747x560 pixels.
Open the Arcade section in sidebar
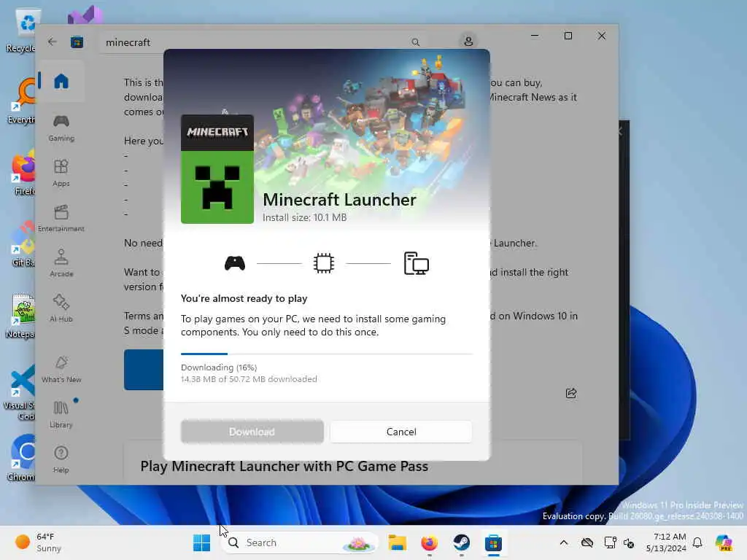click(x=61, y=263)
